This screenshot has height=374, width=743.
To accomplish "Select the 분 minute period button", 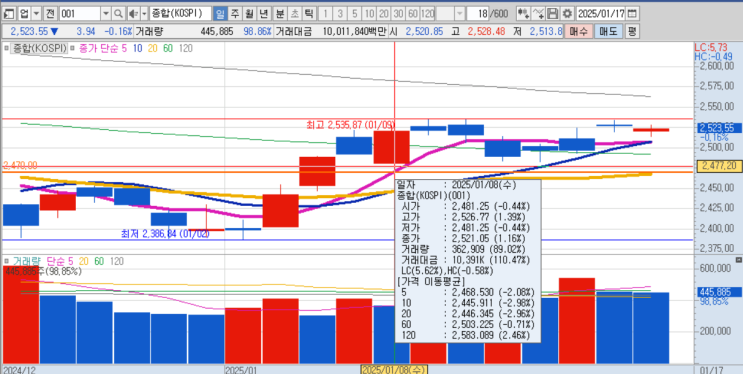I will (280, 13).
